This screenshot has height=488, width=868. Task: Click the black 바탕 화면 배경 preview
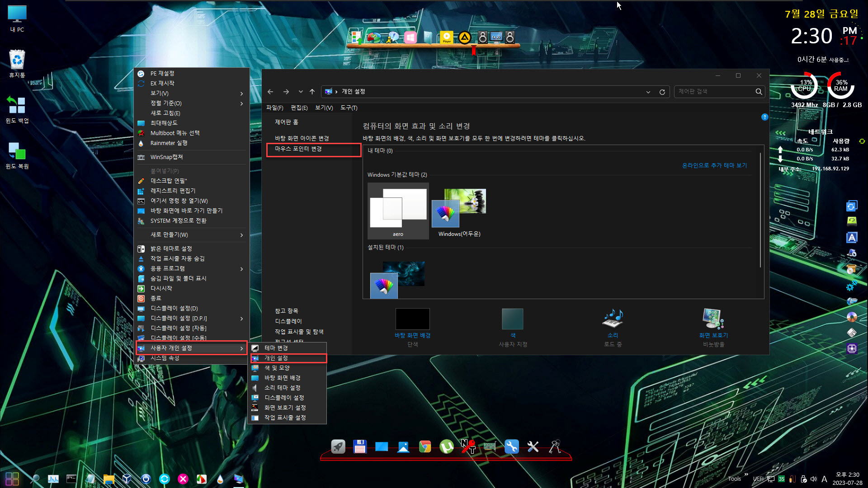(x=412, y=319)
